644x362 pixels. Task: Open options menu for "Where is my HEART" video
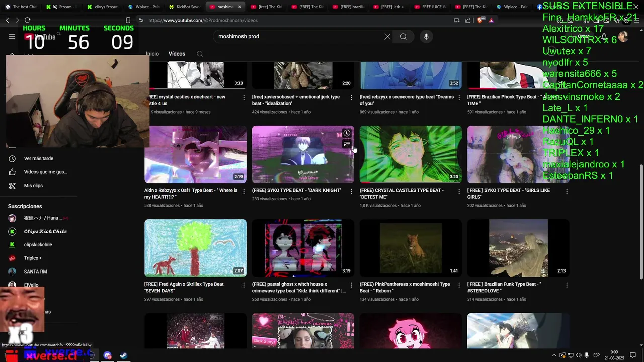click(x=244, y=191)
